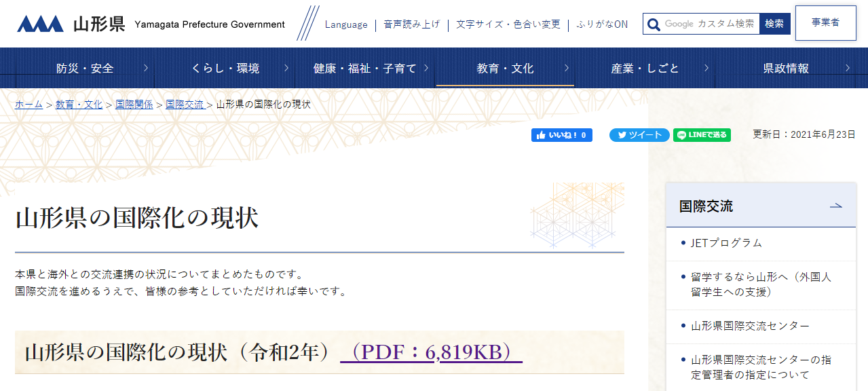
Task: Click the Facebook Like button
Action: click(x=561, y=135)
